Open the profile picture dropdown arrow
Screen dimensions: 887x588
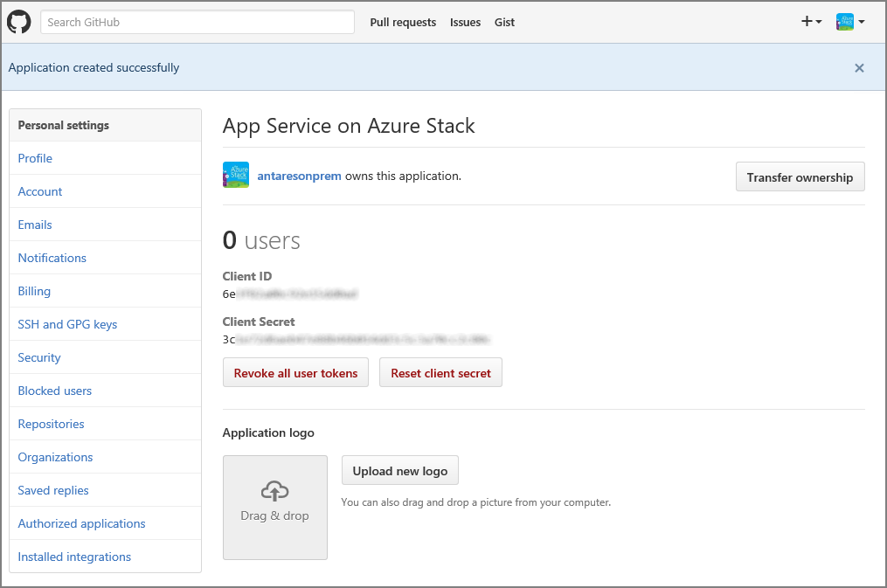click(862, 22)
